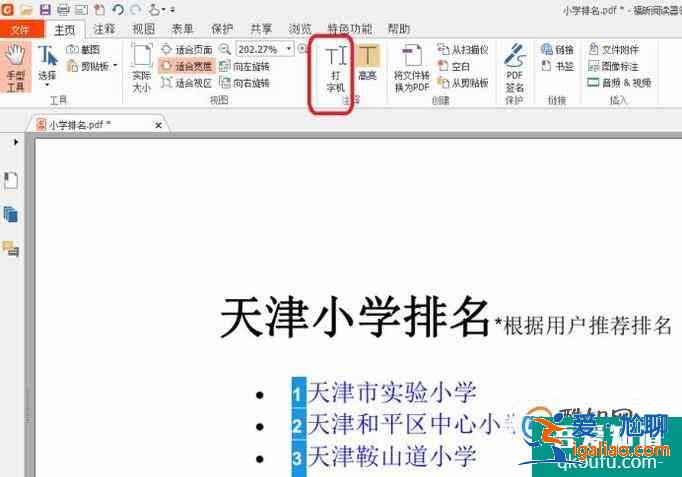Viewport: 682px width, 477px height.
Task: Click the heading 天津小学排名
Action: 355,317
